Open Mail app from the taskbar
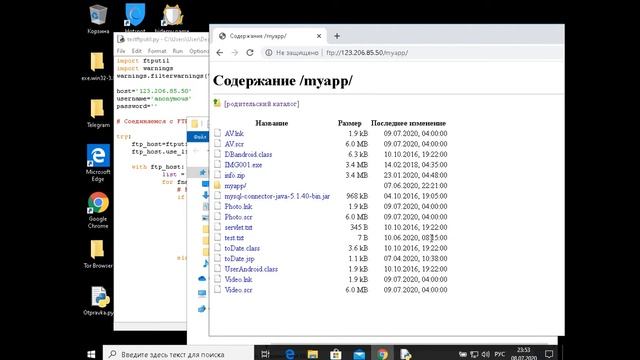Screen dimensions: 640x360 (359, 354)
